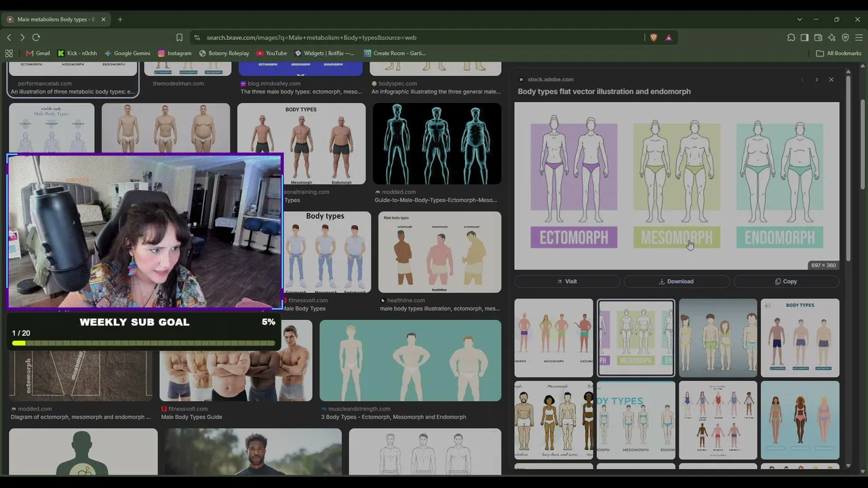This screenshot has width=868, height=488.
Task: Open the Extensions puzzle icon
Action: pos(791,37)
